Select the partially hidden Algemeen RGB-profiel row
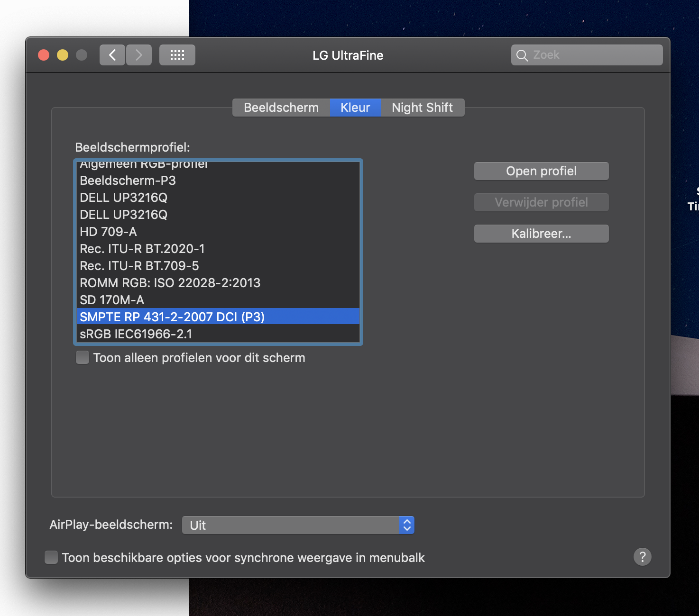699x616 pixels. (218, 166)
